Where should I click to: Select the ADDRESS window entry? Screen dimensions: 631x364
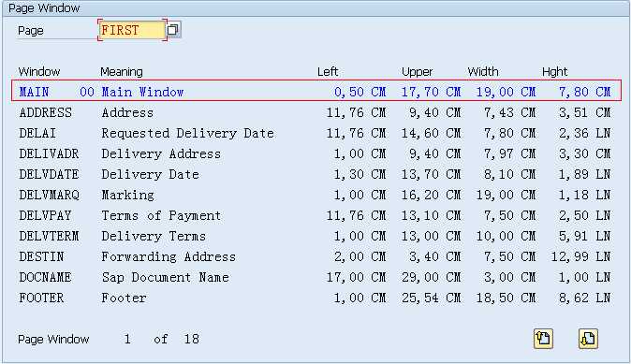pyautogui.click(x=46, y=112)
